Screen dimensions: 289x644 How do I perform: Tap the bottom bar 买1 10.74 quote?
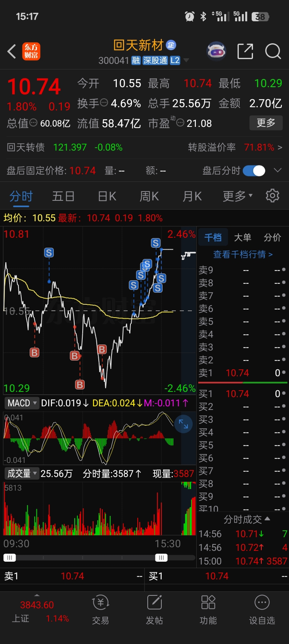217,576
